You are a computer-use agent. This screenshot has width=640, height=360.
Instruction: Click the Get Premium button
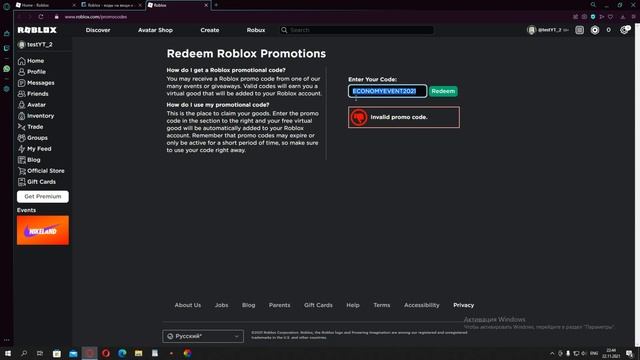point(43,197)
